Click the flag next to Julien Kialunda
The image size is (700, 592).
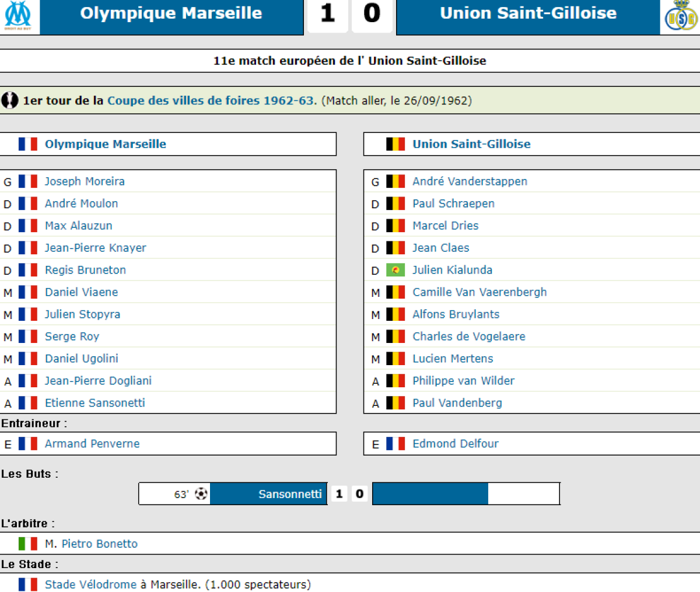pyautogui.click(x=395, y=270)
